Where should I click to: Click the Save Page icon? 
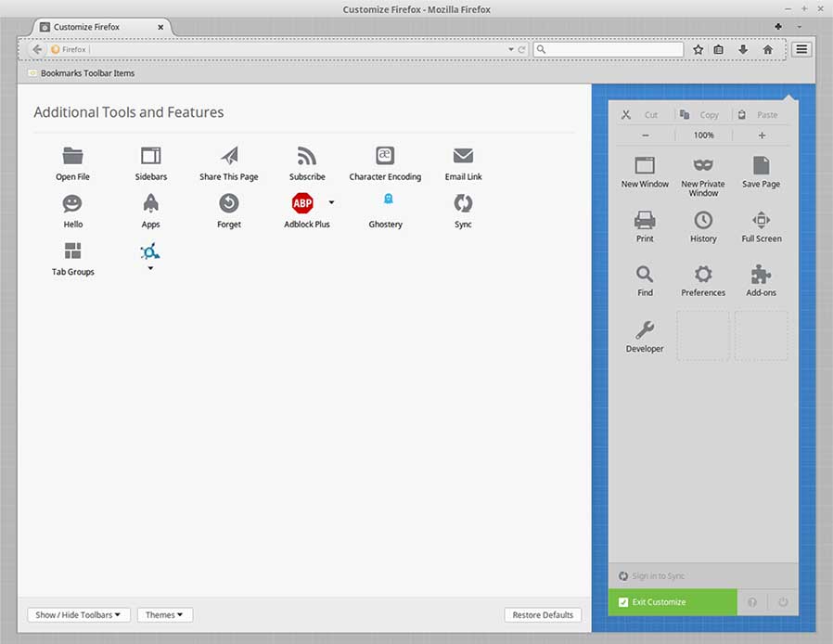[762, 165]
